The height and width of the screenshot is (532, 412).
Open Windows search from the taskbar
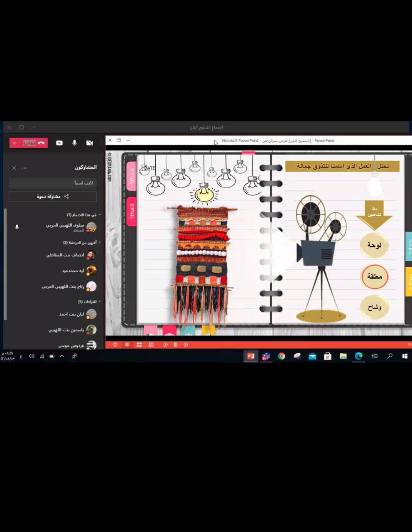390,356
